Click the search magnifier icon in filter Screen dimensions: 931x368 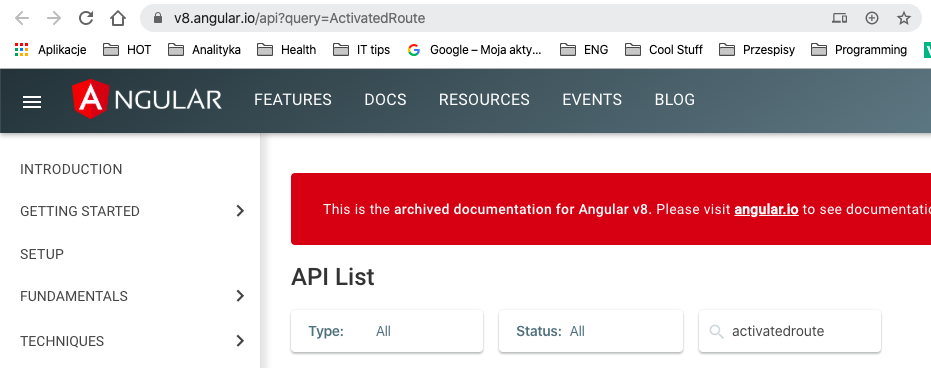pyautogui.click(x=717, y=331)
